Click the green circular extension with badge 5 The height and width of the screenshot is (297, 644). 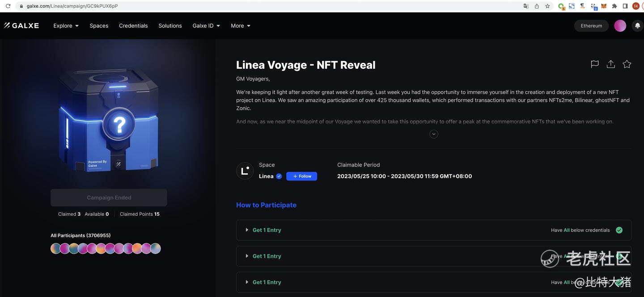coord(561,7)
